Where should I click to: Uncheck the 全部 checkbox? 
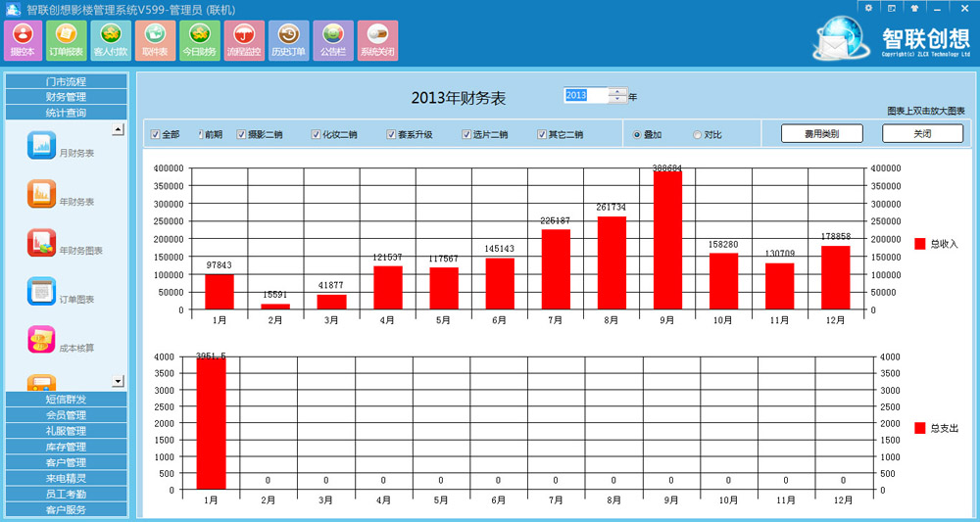[155, 134]
